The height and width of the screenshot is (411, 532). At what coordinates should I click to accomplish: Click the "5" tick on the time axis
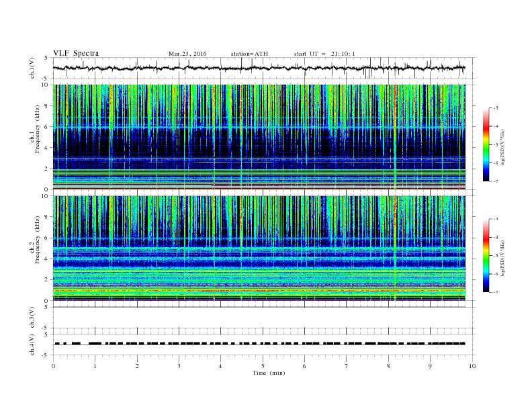263,366
